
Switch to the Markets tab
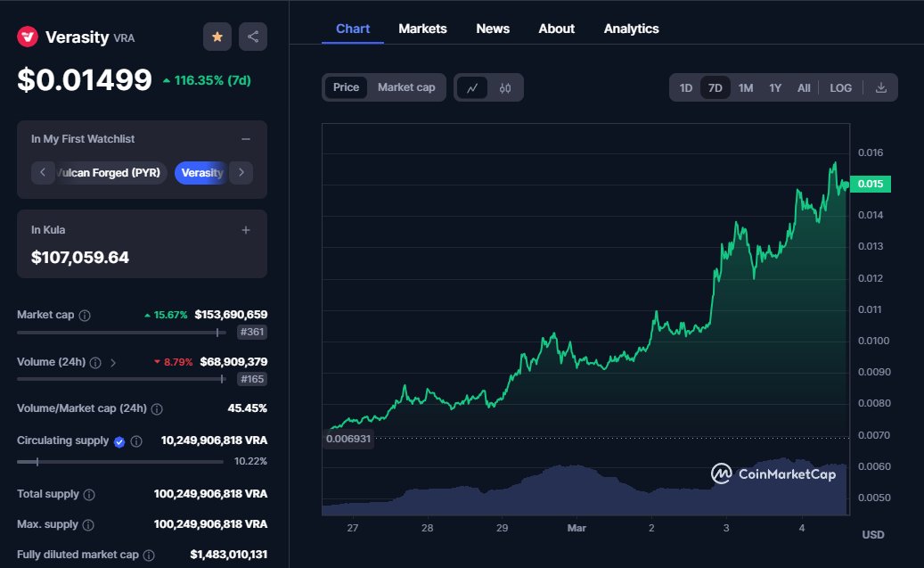pyautogui.click(x=422, y=29)
